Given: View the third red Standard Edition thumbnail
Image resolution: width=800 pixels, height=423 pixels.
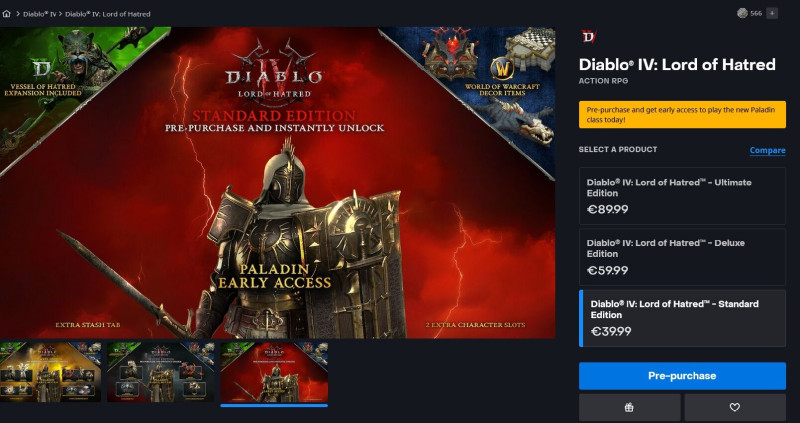Looking at the screenshot, I should [274, 373].
